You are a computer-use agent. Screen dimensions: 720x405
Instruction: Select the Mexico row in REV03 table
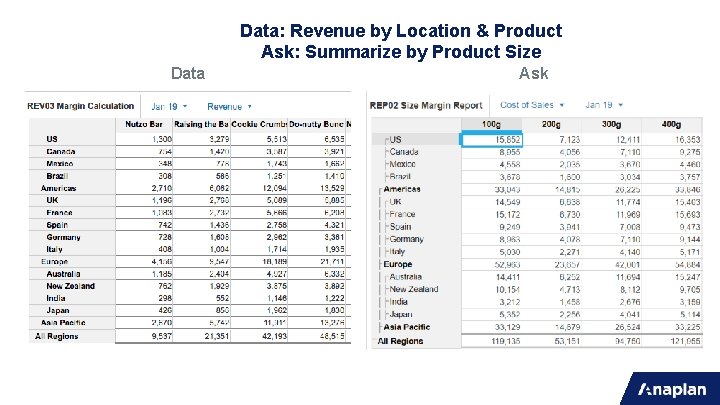tap(59, 164)
